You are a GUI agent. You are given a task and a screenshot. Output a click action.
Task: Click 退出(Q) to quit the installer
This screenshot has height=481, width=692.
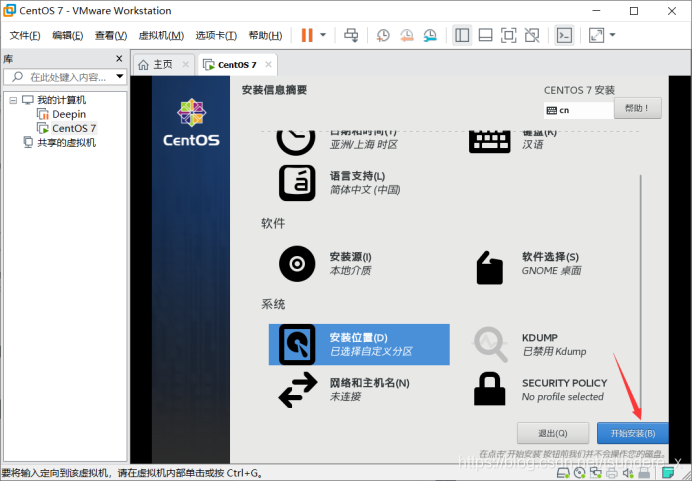553,433
